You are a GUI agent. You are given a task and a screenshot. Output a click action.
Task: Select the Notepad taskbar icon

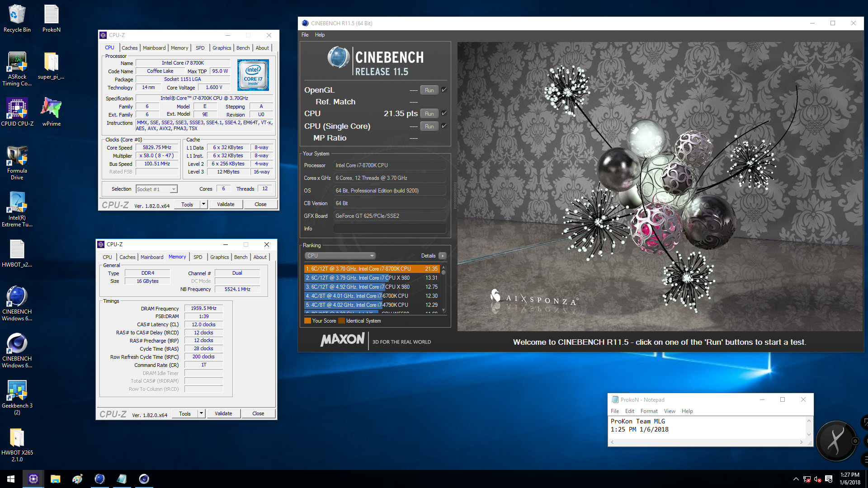point(122,479)
